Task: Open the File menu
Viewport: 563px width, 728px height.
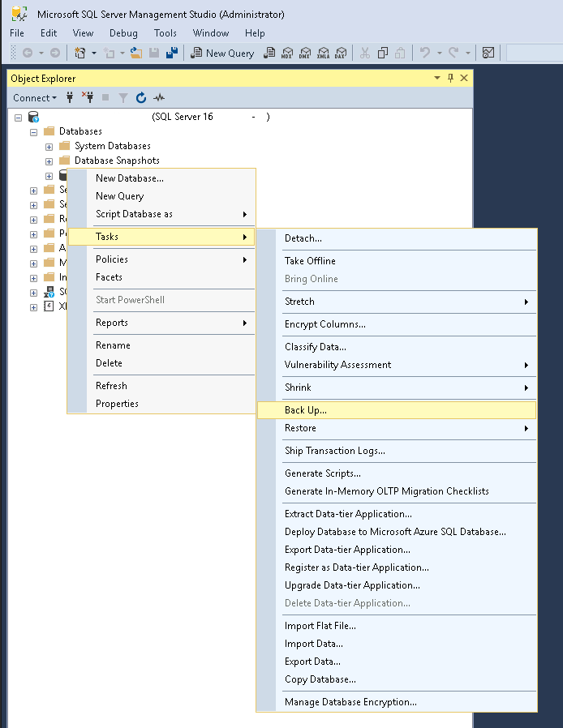Action: 17,33
